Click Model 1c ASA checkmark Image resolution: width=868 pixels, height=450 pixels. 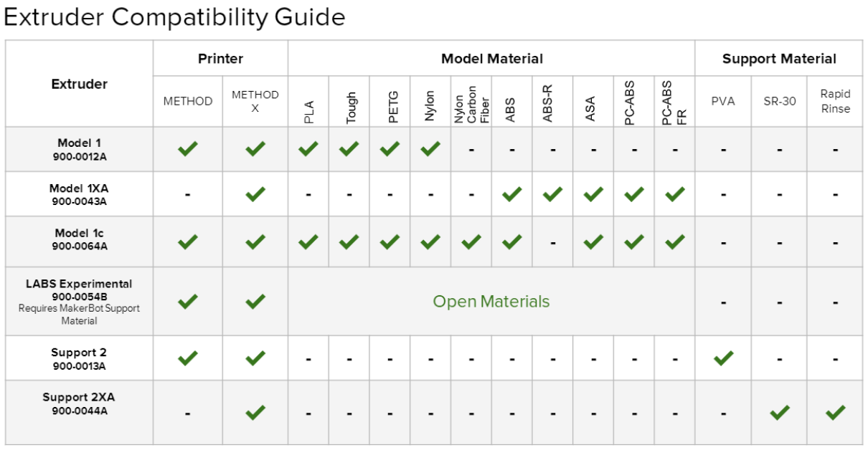tap(593, 242)
